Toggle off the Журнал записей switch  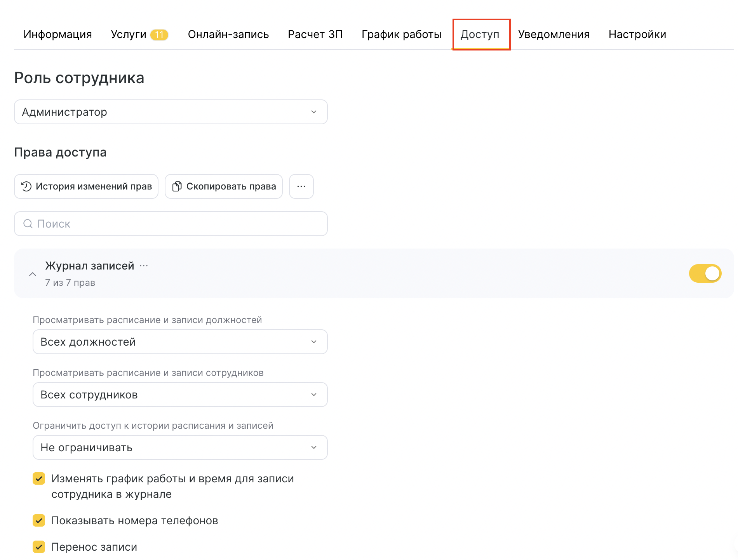[x=705, y=273]
